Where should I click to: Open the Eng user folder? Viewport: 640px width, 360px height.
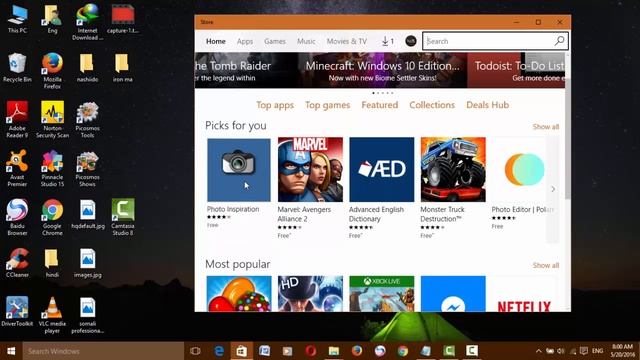(x=52, y=19)
